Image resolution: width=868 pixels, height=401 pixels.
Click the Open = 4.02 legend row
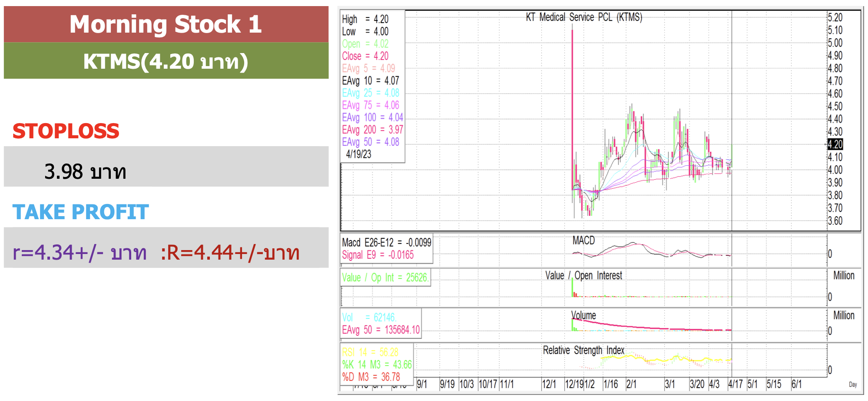point(365,43)
